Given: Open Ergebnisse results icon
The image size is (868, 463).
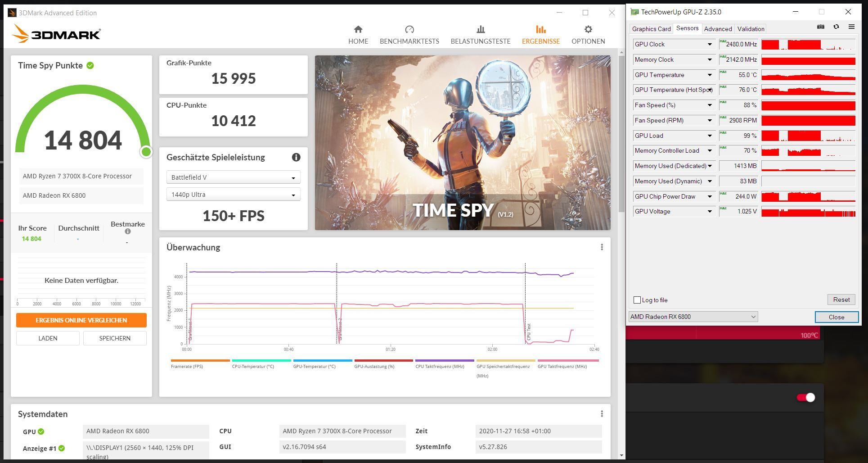Looking at the screenshot, I should tap(541, 29).
